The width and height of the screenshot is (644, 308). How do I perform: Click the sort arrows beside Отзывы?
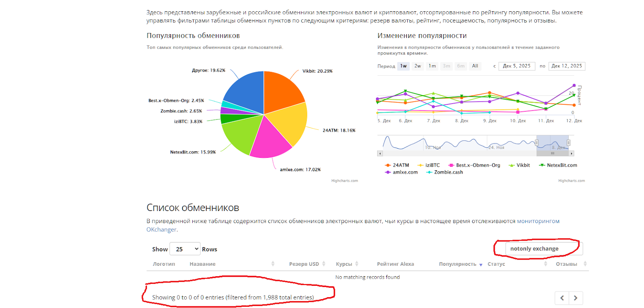pos(585,264)
